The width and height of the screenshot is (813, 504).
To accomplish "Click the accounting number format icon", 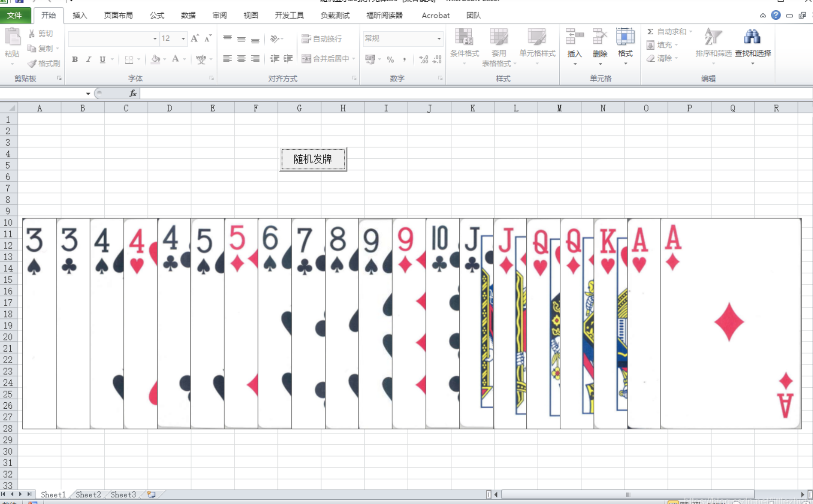I will 370,59.
